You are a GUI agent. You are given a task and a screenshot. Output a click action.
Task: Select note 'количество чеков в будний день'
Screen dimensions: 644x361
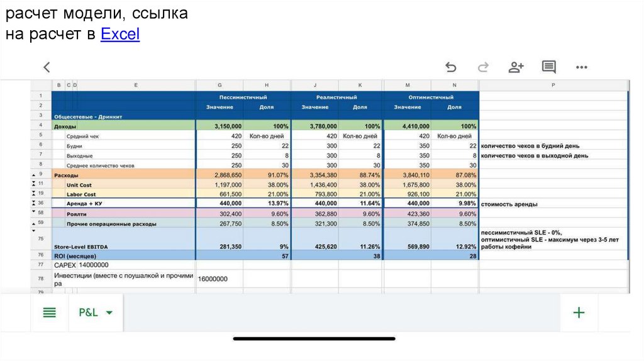[553, 145]
